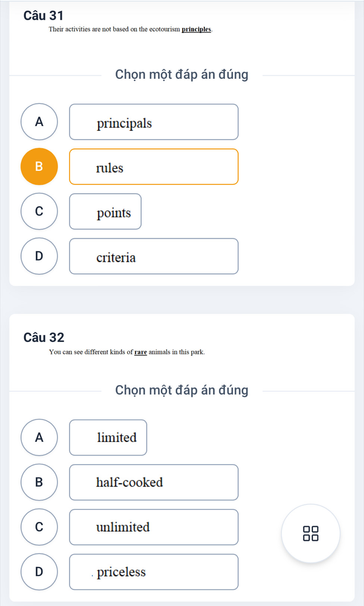Viewport: 364px width, 606px height.
Task: Choose the 'points' answer box
Action: click(105, 211)
